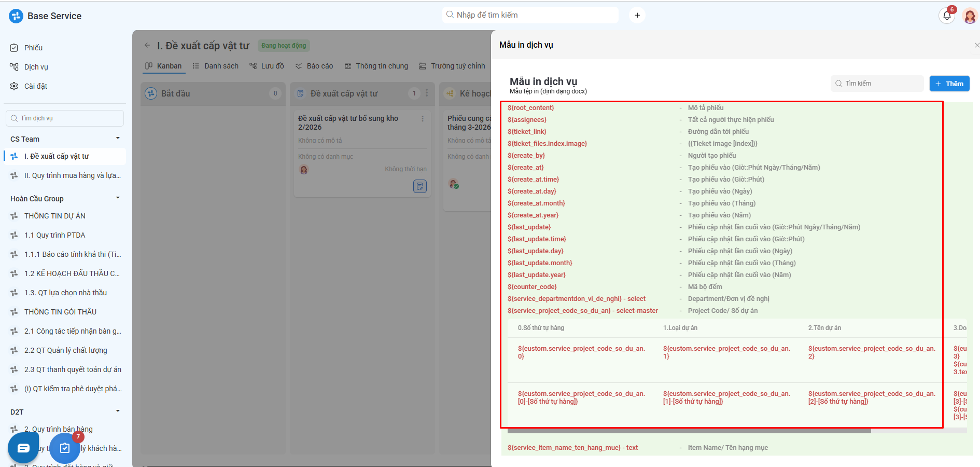980x467 pixels.
Task: Click the ${root_content} variable
Action: tap(531, 108)
